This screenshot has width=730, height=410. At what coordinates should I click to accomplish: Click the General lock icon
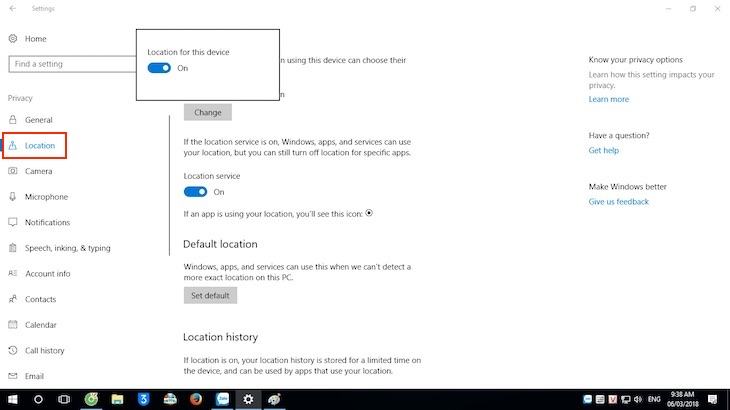[x=13, y=120]
